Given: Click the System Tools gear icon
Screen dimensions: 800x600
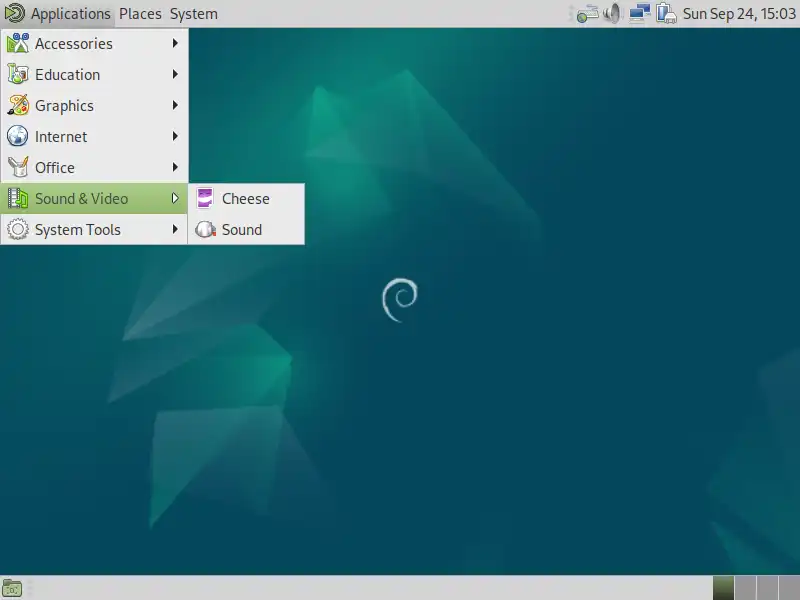Looking at the screenshot, I should (18, 230).
